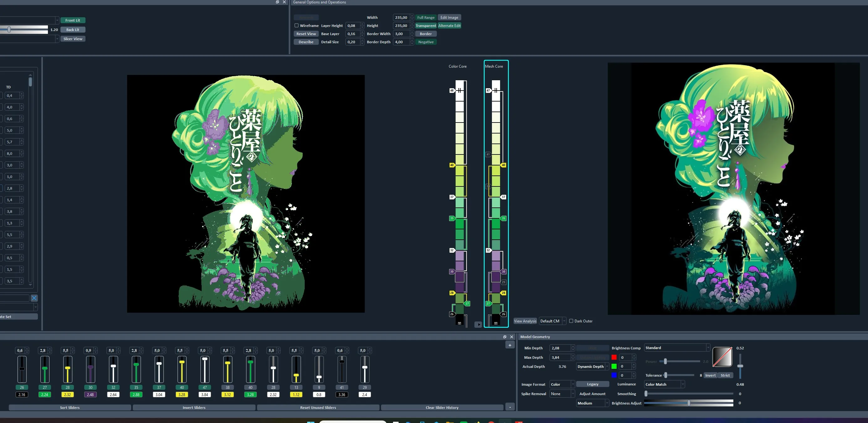Click the red brightness comp swatch
Screen dimensions: 868x423
click(614, 357)
